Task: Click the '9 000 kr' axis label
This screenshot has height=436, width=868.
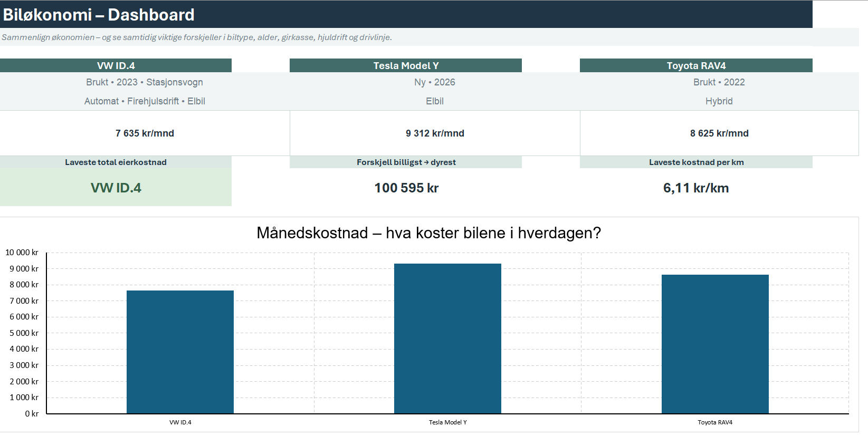Action: (x=24, y=269)
